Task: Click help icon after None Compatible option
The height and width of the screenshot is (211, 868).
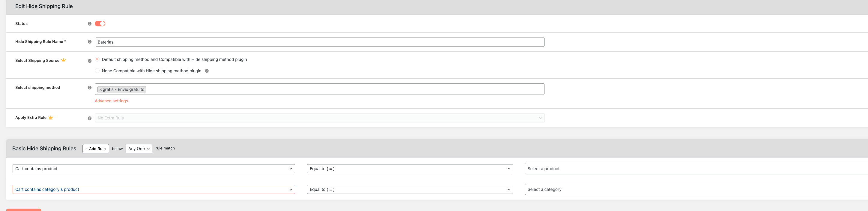Action: 207,71
